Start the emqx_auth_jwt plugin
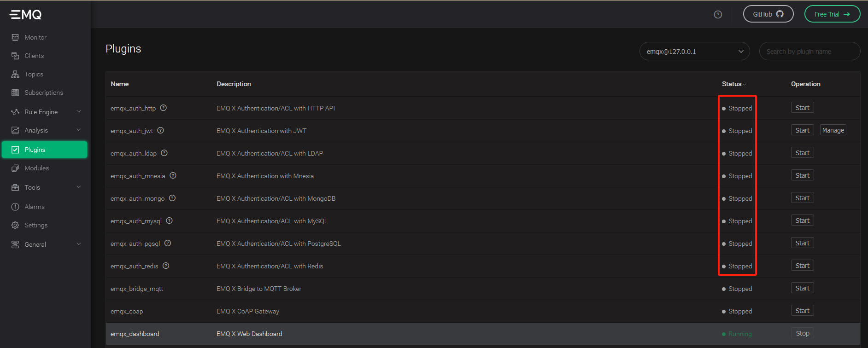 pos(802,130)
